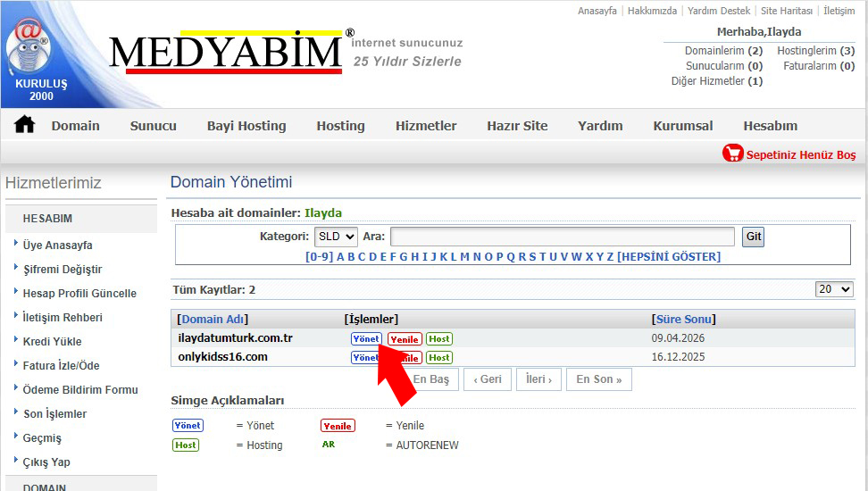Screen dimensions: 868x491
Task: Focus the Ara search input field
Action: (563, 237)
